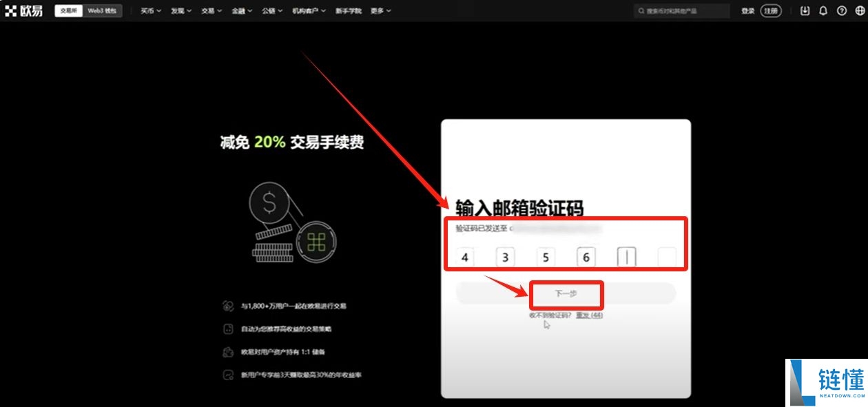Click the 下一步 next button
868x407 pixels.
pyautogui.click(x=566, y=293)
